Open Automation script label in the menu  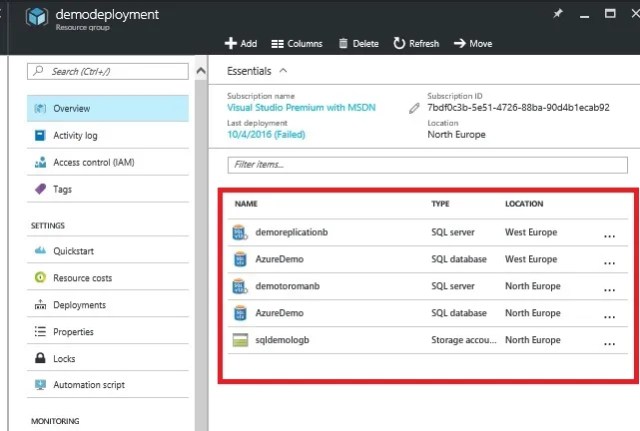coord(89,385)
